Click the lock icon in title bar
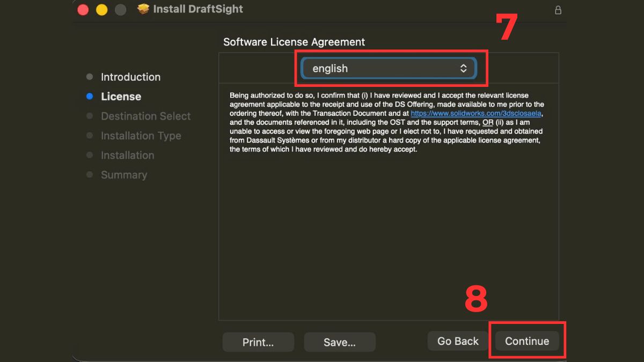The image size is (644, 362). click(558, 10)
